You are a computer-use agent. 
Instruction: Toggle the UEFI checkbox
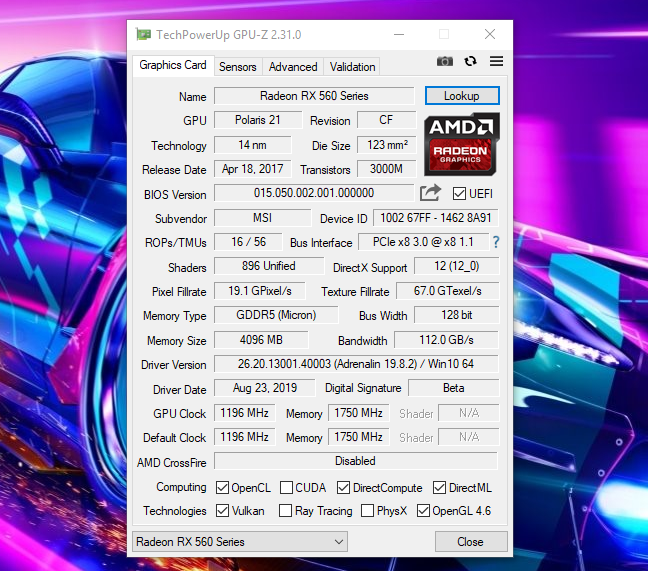(x=459, y=193)
